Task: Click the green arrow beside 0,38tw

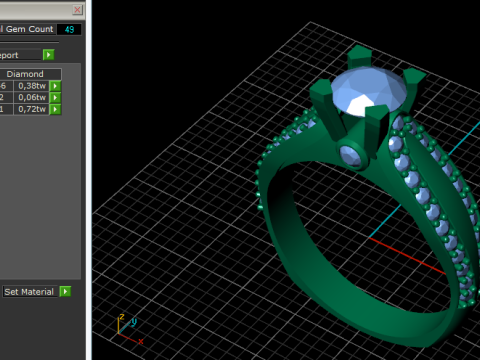Action: click(x=55, y=86)
